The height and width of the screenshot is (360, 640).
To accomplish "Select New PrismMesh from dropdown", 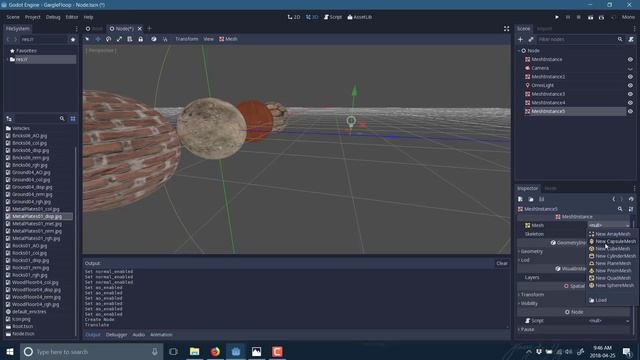I will [x=613, y=271].
